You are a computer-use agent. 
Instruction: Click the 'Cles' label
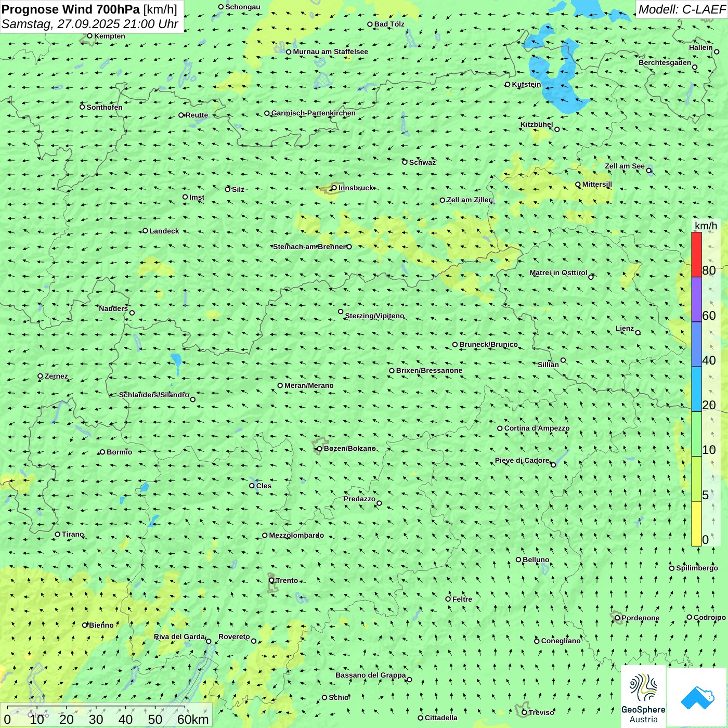click(x=264, y=486)
